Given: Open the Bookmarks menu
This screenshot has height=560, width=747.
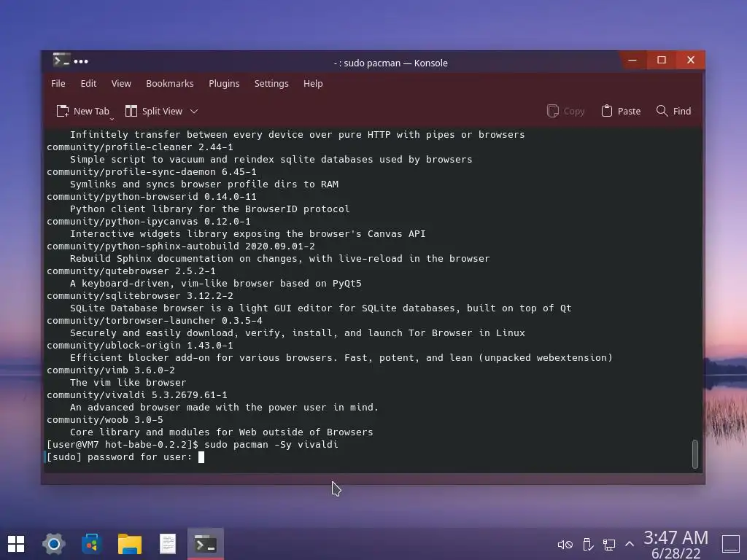Looking at the screenshot, I should coord(169,83).
